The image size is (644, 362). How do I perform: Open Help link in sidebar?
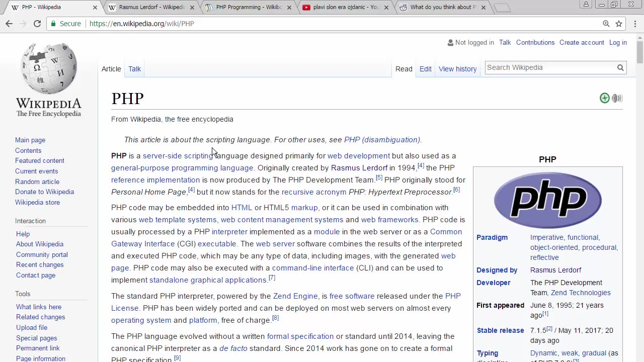tap(23, 234)
